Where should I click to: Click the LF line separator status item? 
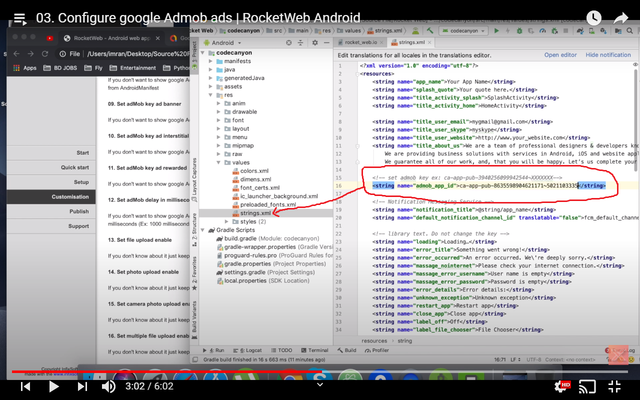516,360
